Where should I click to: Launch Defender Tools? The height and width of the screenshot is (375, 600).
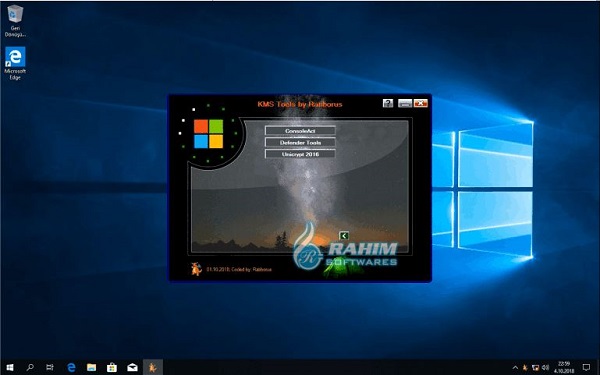300,142
